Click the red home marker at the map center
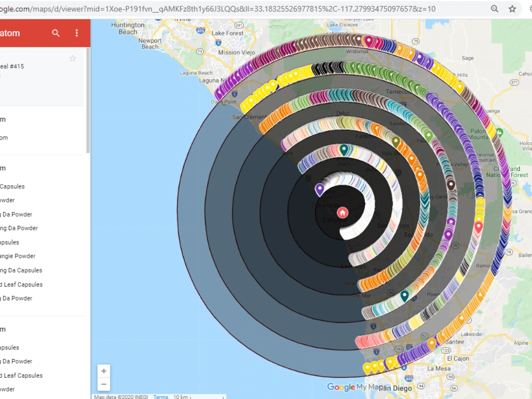Screen dimensions: 532x399 click(342, 213)
